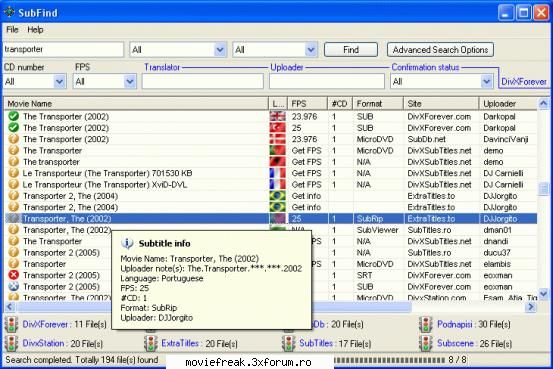Click the transporter search text field

[x=63, y=50]
